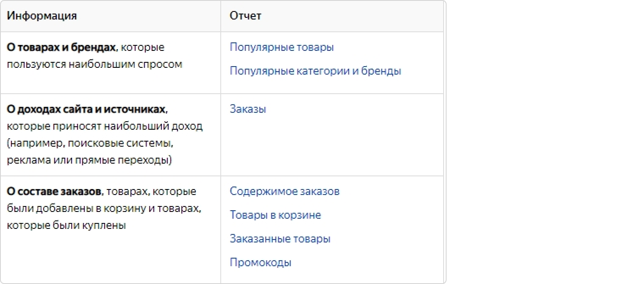The image size is (644, 284).
Task: Open the Популярные товары report link
Action: point(282,47)
